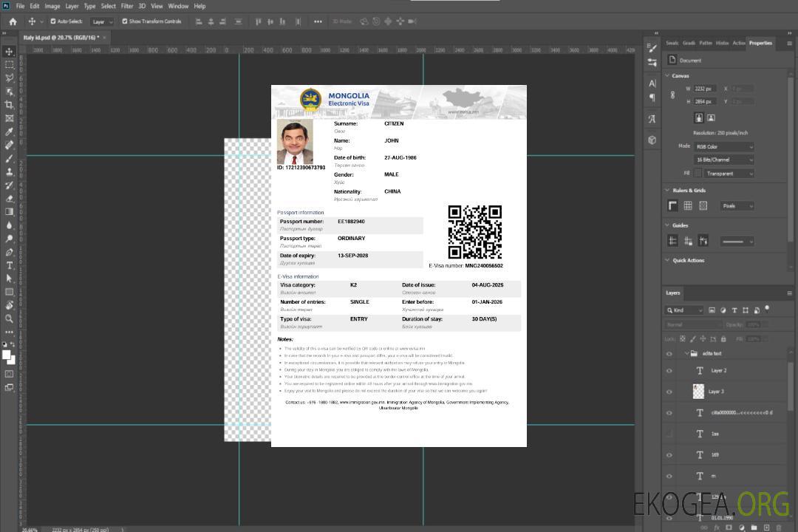Open the File menu
This screenshot has width=798, height=532.
(21, 6)
